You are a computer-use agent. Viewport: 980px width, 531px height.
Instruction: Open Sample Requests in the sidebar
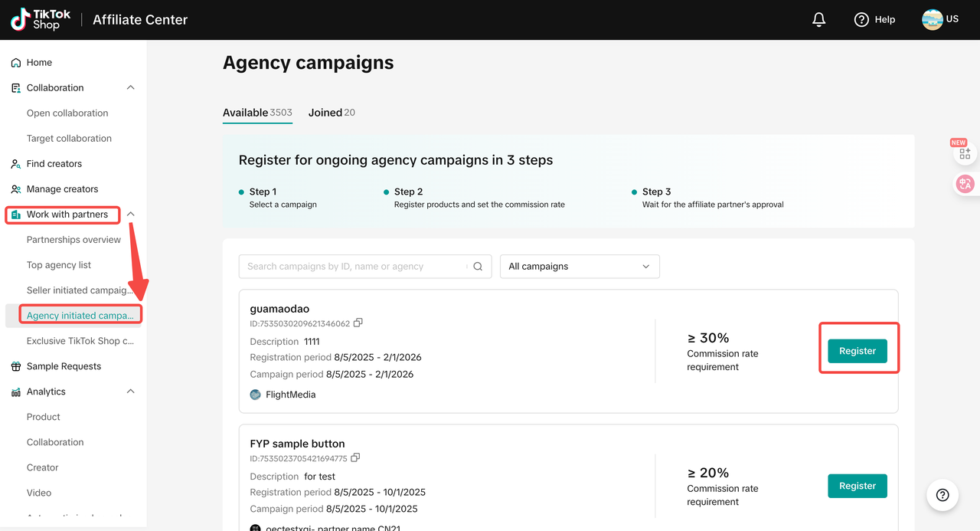point(64,366)
